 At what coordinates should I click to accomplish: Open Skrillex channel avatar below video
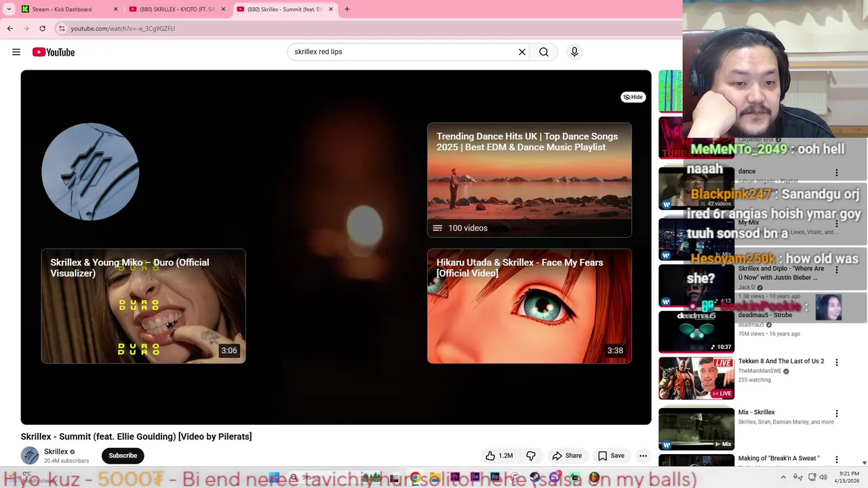tap(30, 455)
